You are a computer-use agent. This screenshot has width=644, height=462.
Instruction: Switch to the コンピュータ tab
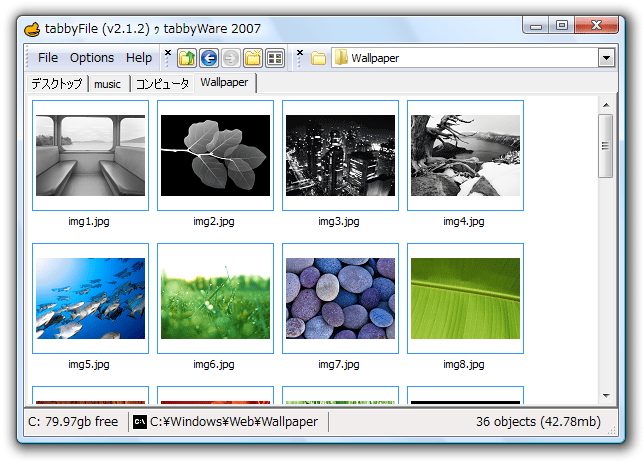(x=162, y=84)
